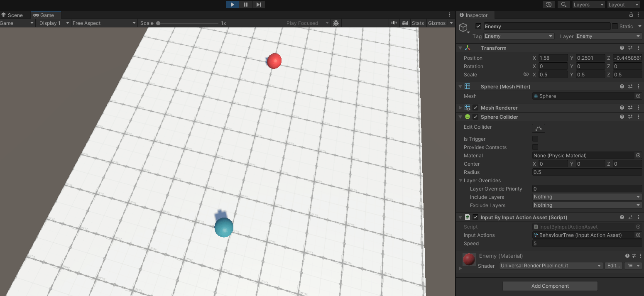644x296 pixels.
Task: Click the Add Component button
Action: tap(550, 286)
